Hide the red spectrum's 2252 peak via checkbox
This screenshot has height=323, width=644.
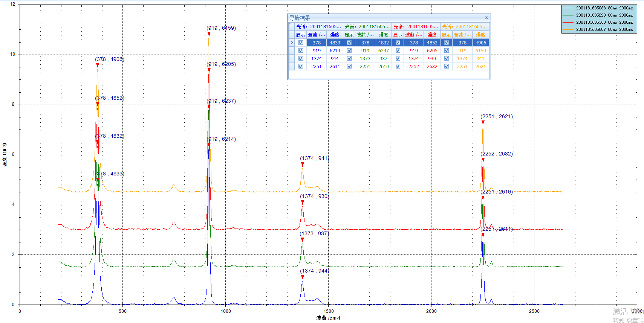point(398,66)
